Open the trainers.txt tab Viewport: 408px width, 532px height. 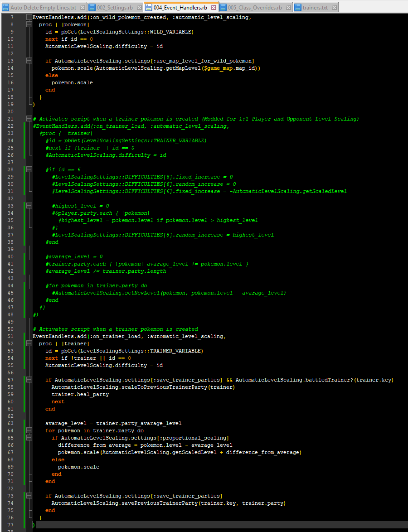click(x=315, y=8)
